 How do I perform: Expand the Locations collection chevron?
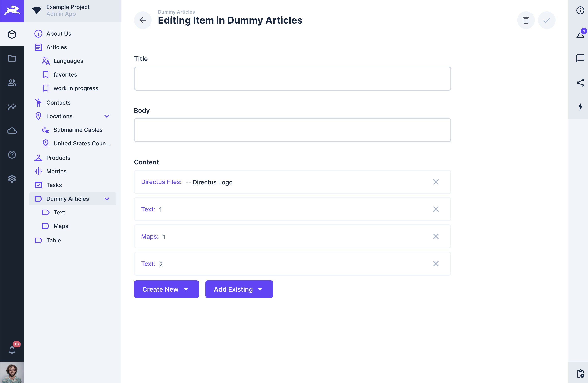click(107, 116)
